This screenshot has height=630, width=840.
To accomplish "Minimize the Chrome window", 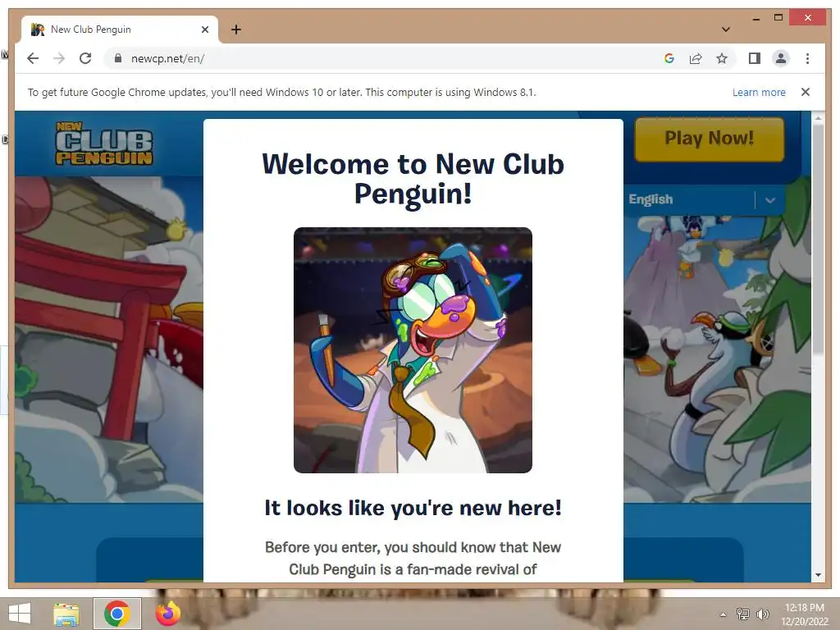I will pyautogui.click(x=756, y=18).
